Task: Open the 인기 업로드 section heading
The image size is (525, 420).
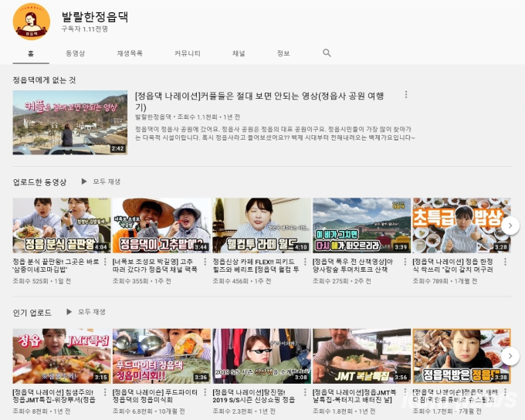Action: [32, 313]
